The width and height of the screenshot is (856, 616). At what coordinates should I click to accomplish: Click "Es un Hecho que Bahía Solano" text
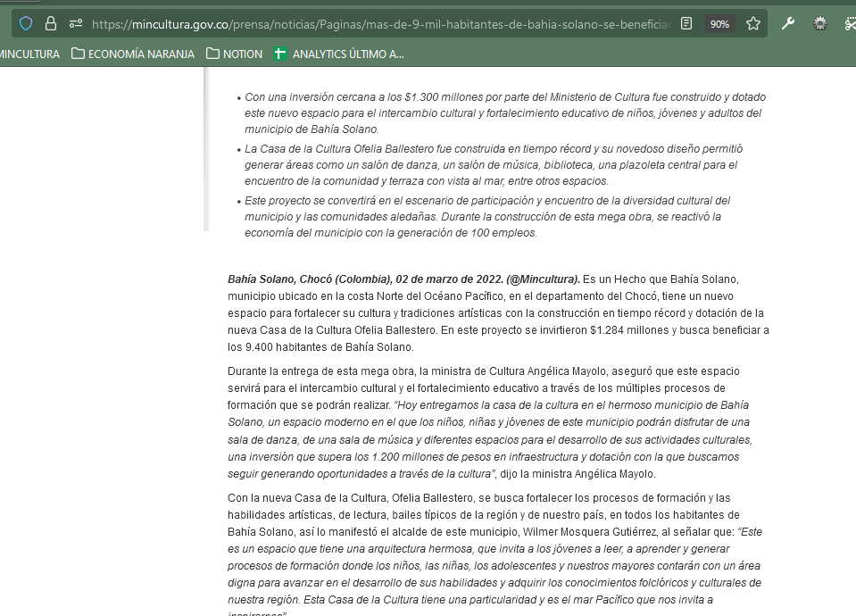[661, 279]
